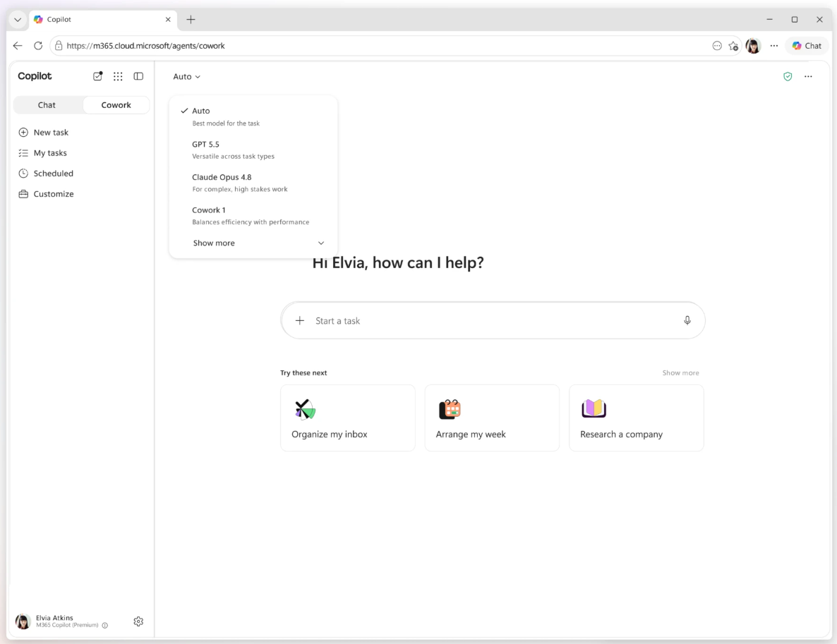Click the Elvia Atkins account name

[x=54, y=618]
